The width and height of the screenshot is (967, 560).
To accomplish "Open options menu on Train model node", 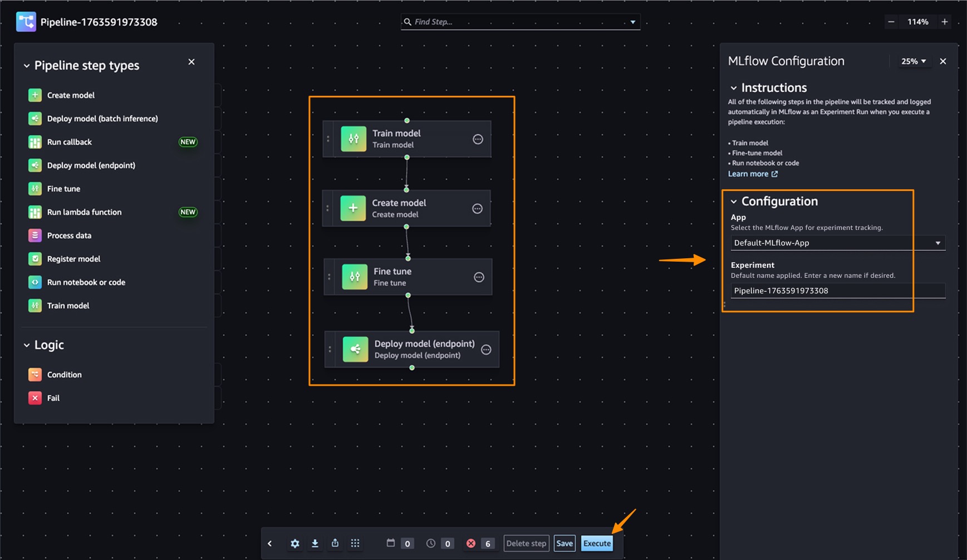I will tap(478, 139).
